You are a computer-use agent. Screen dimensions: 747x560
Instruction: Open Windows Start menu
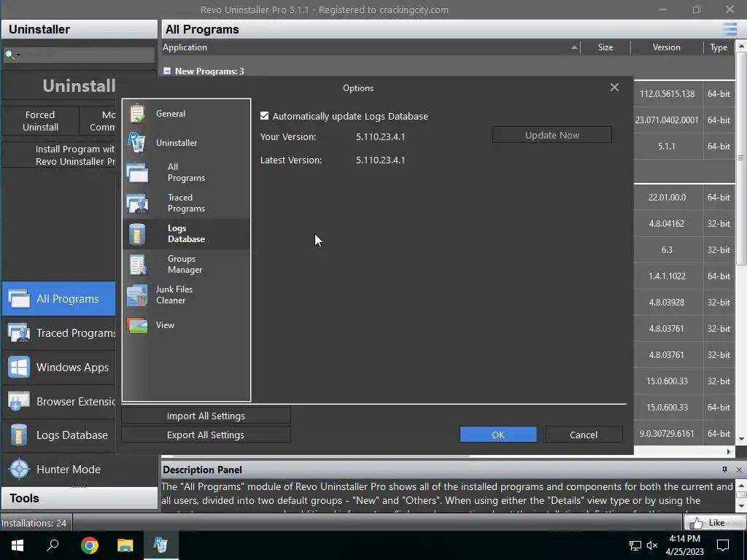coord(18,545)
